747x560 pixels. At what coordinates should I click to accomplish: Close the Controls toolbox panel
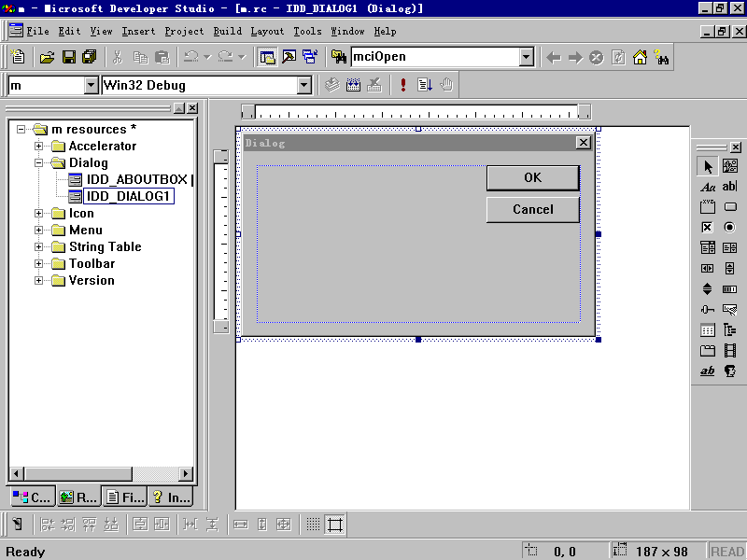[x=736, y=147]
